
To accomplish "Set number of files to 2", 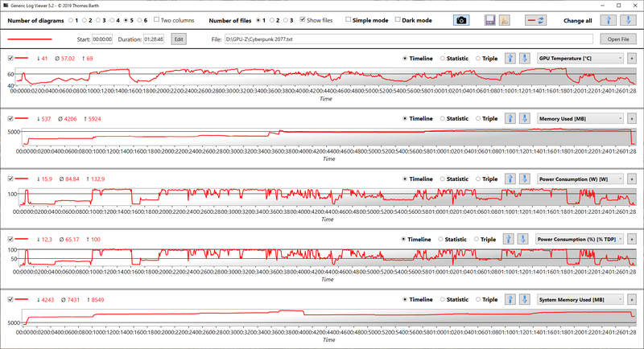I will (272, 20).
